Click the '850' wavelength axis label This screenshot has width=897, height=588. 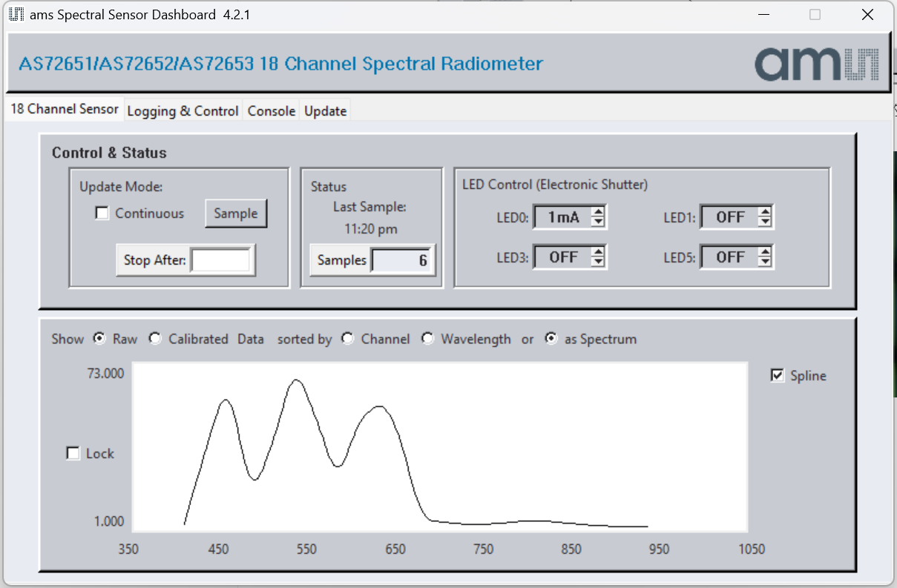pyautogui.click(x=571, y=549)
